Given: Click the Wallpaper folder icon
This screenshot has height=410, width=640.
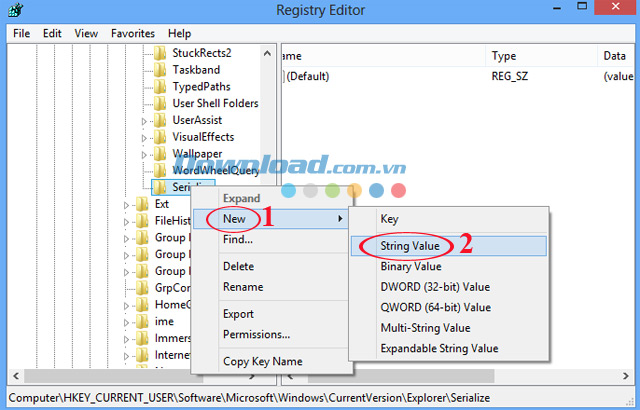Looking at the screenshot, I should [x=160, y=154].
